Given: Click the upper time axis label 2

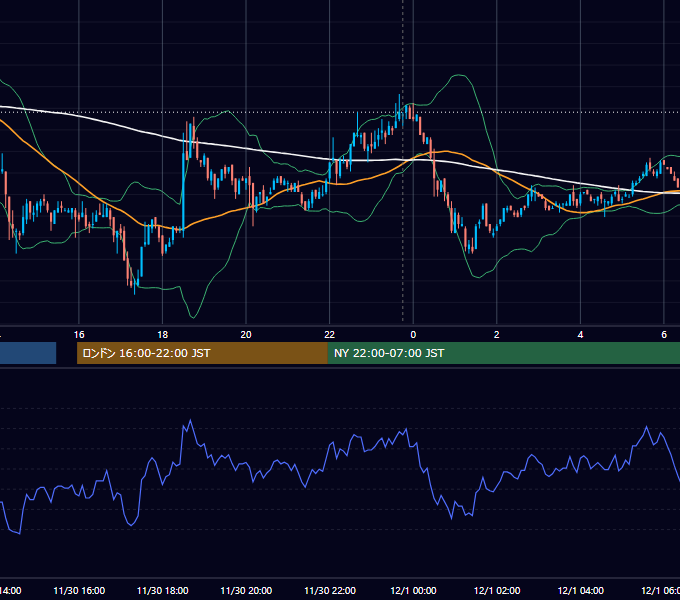Looking at the screenshot, I should 497,335.
